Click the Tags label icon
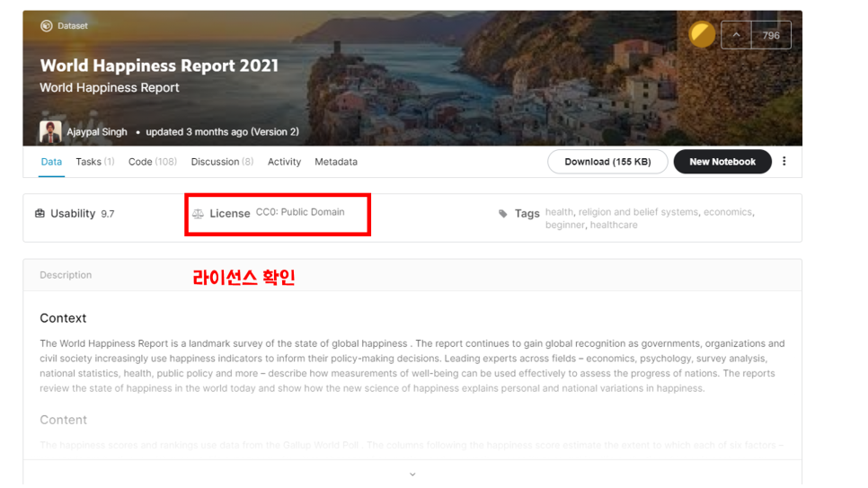Viewport: 868px width, 488px height. pyautogui.click(x=502, y=213)
